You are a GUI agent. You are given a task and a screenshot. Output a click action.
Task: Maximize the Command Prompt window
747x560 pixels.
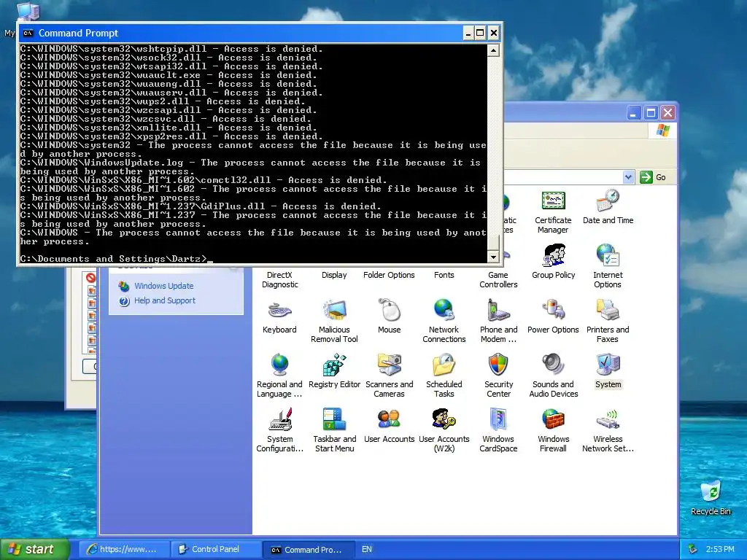(x=480, y=33)
